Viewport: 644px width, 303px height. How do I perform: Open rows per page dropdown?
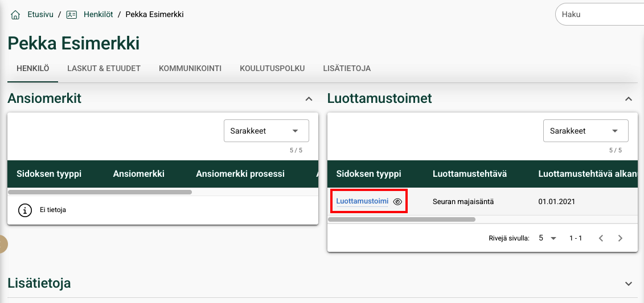(x=547, y=238)
